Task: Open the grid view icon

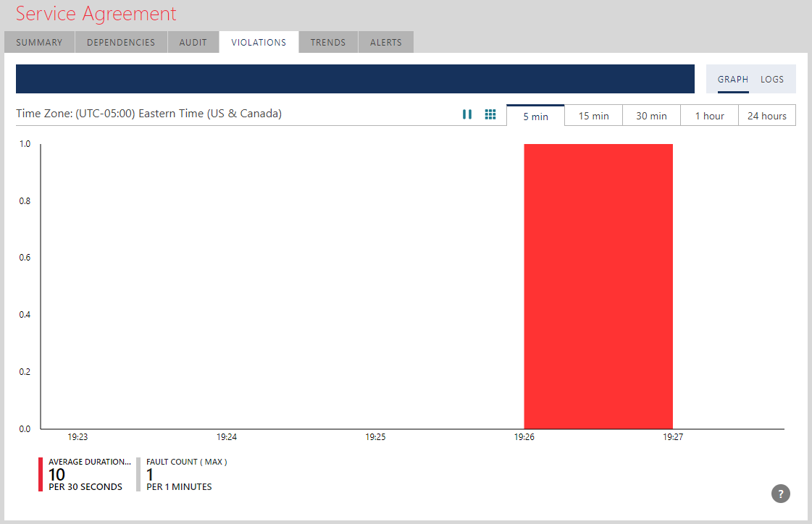Action: tap(490, 114)
